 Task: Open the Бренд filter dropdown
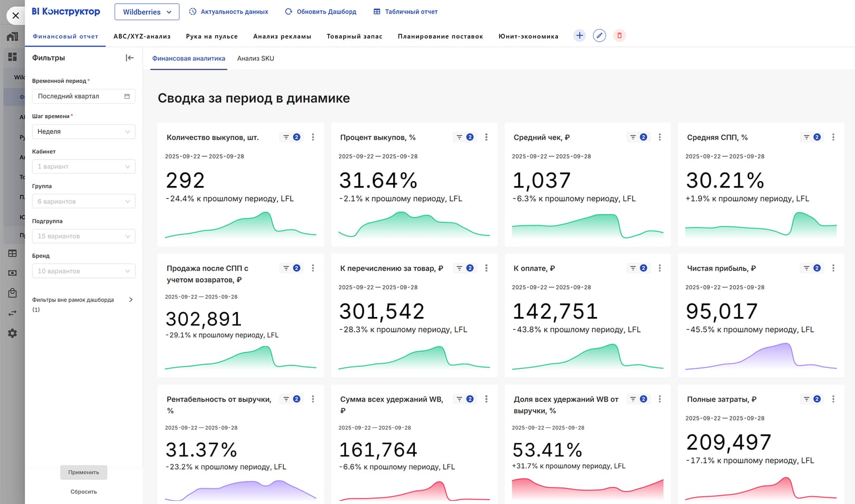(83, 271)
